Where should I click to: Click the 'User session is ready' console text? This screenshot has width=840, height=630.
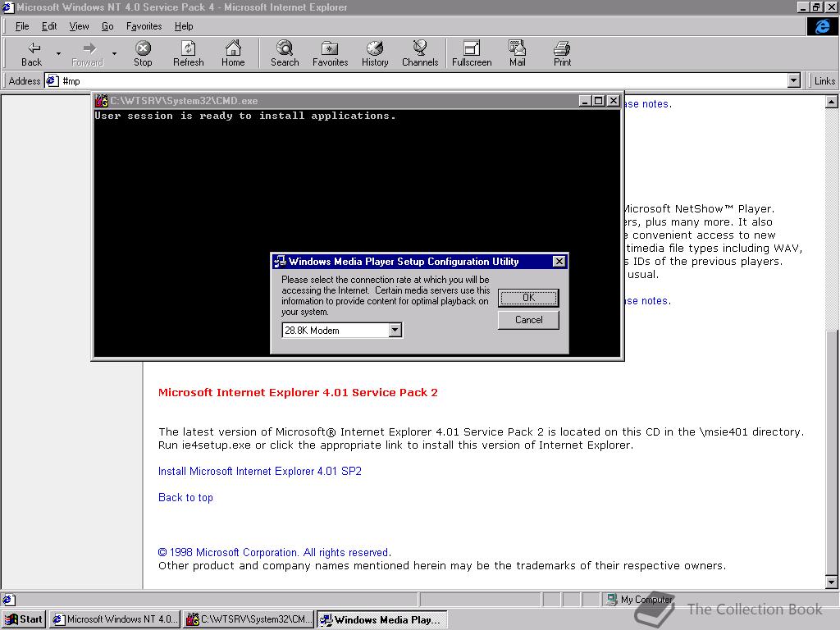pyautogui.click(x=244, y=116)
